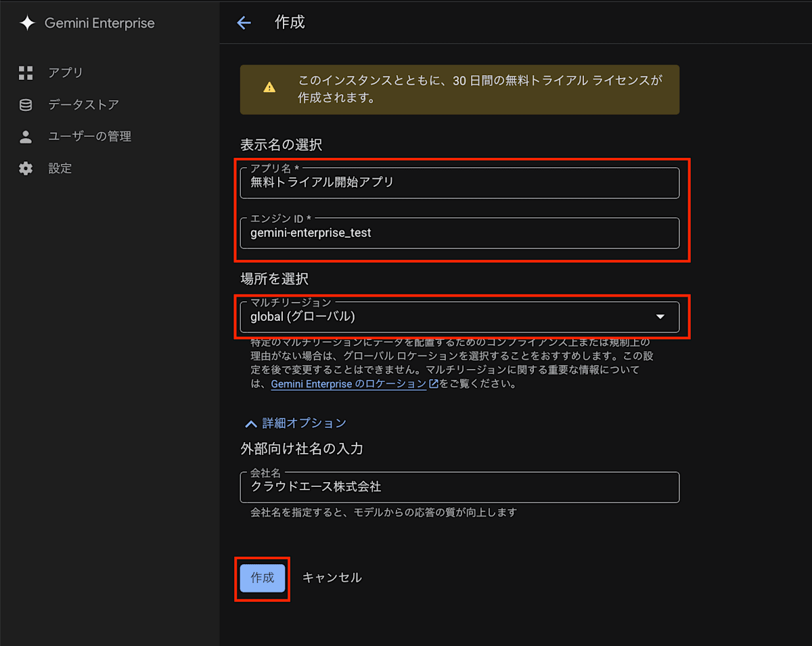Go back using the left arrow icon
The height and width of the screenshot is (646, 812).
tap(244, 22)
